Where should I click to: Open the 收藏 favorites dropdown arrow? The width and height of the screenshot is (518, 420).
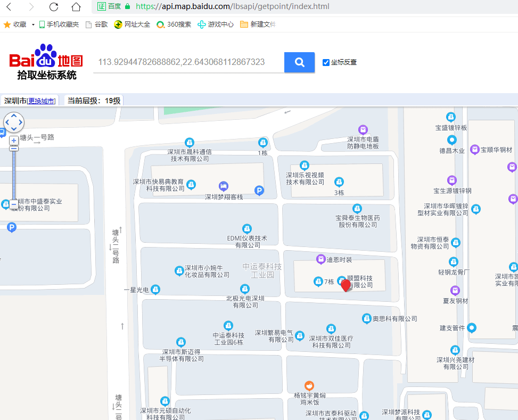point(33,24)
